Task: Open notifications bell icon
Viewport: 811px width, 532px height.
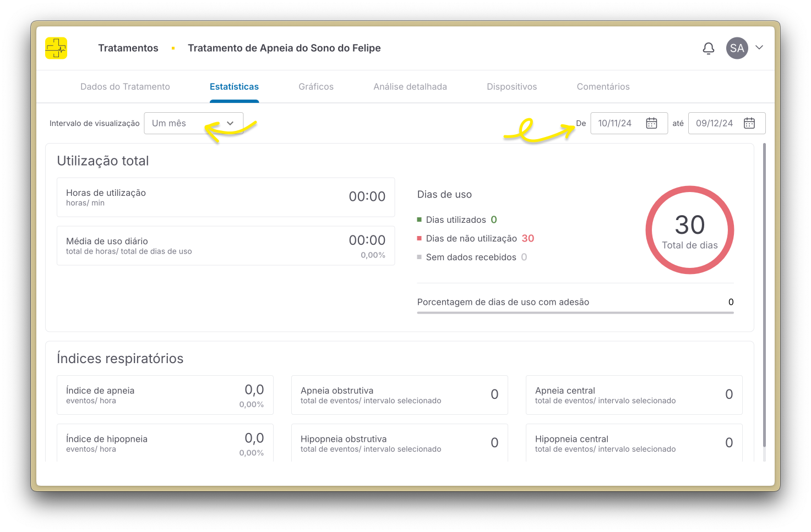Action: point(709,48)
